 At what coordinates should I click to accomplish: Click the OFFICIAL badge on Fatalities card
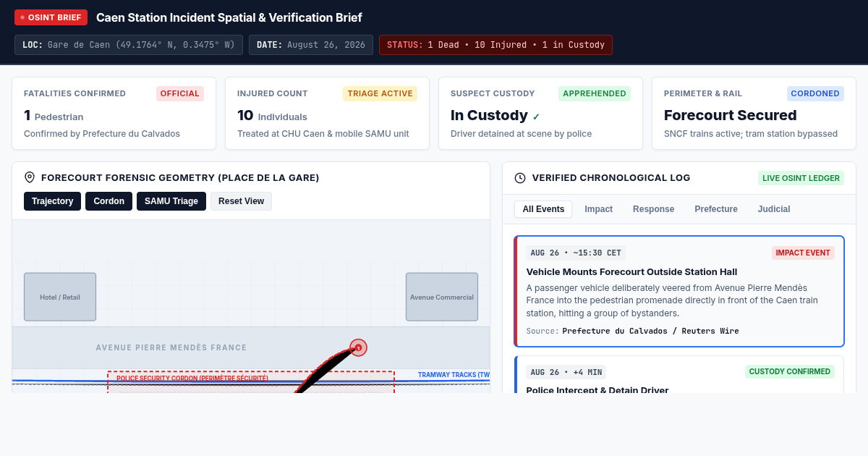point(180,93)
